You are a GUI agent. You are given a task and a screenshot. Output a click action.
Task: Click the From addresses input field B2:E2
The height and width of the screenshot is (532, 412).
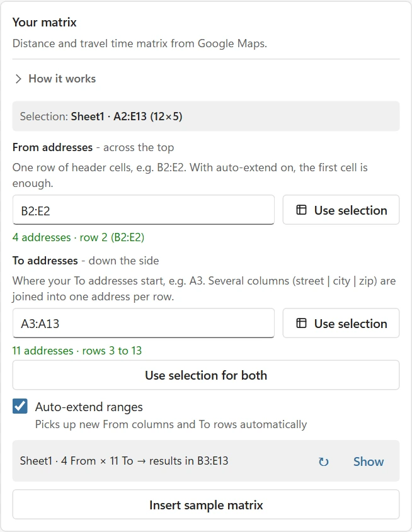point(143,210)
